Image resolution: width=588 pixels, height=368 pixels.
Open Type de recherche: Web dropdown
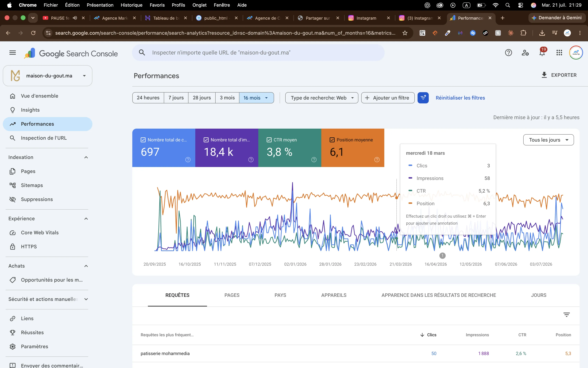pos(321,98)
